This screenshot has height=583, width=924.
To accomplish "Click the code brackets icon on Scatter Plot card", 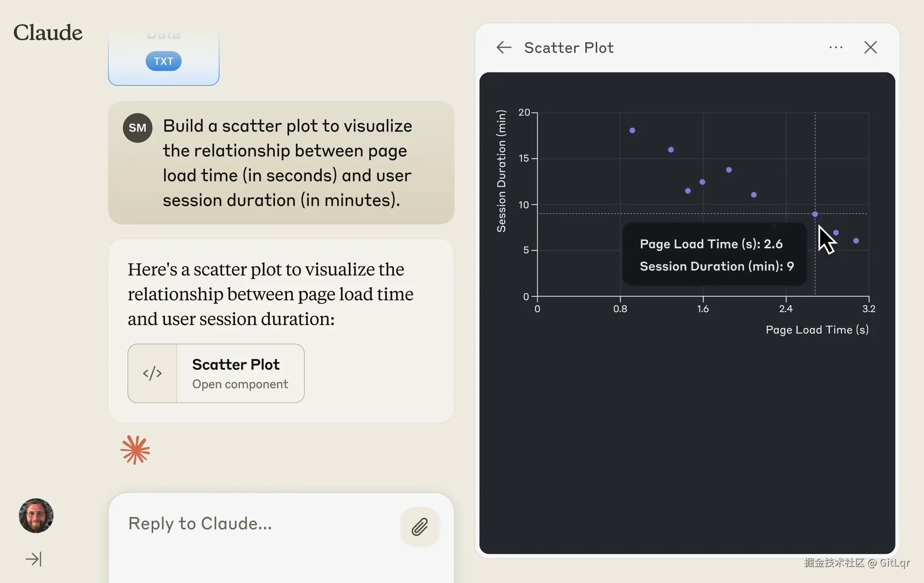I will (x=152, y=373).
